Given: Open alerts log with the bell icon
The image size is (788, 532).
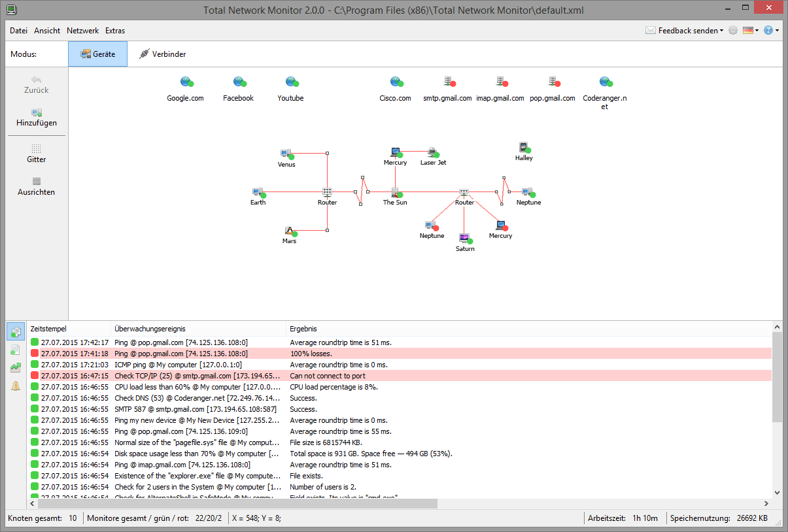Looking at the screenshot, I should point(16,386).
